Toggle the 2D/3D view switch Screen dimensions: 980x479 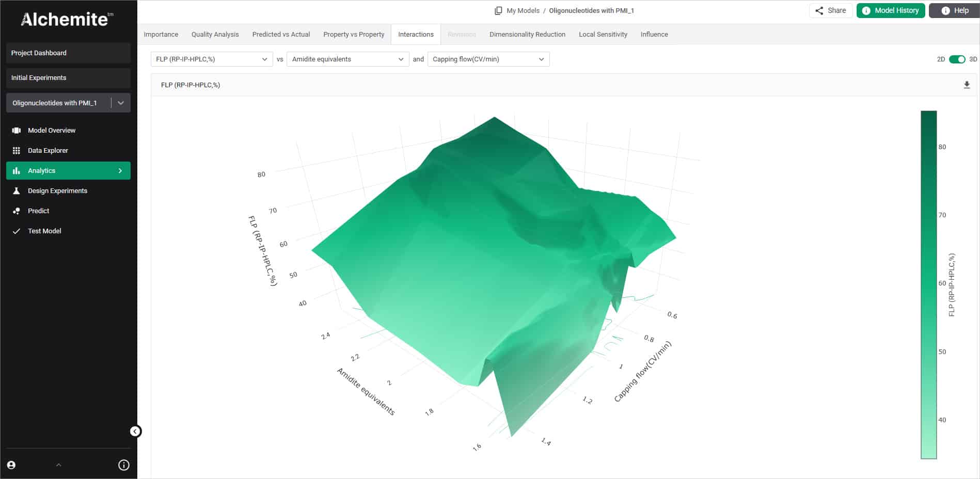(x=957, y=59)
